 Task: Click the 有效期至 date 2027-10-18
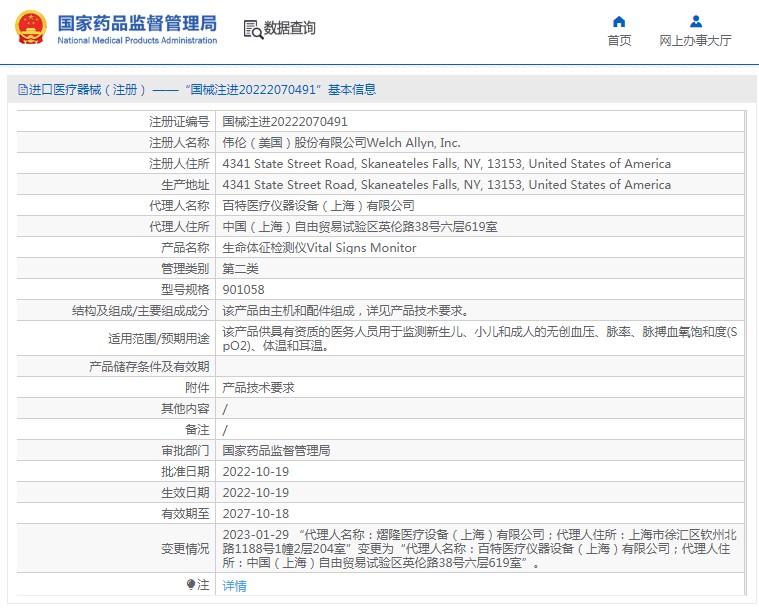[255, 514]
